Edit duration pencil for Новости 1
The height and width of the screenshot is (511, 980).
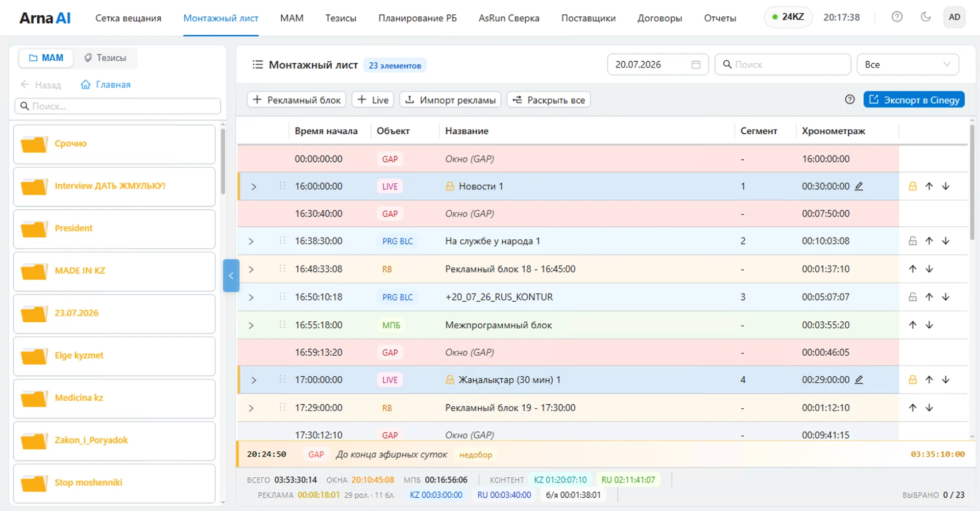(x=859, y=186)
